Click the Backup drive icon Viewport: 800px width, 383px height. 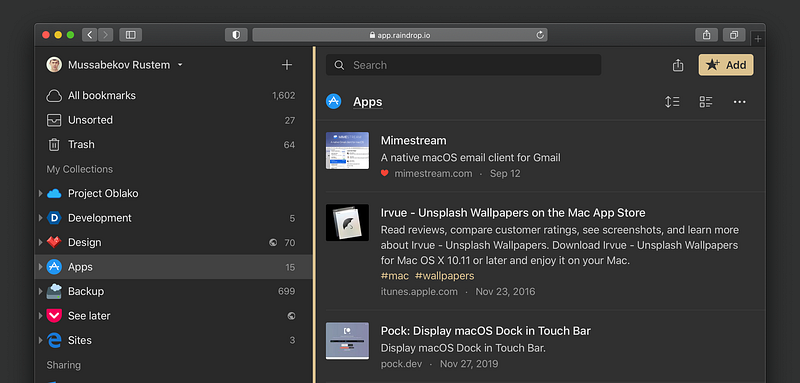[x=54, y=291]
